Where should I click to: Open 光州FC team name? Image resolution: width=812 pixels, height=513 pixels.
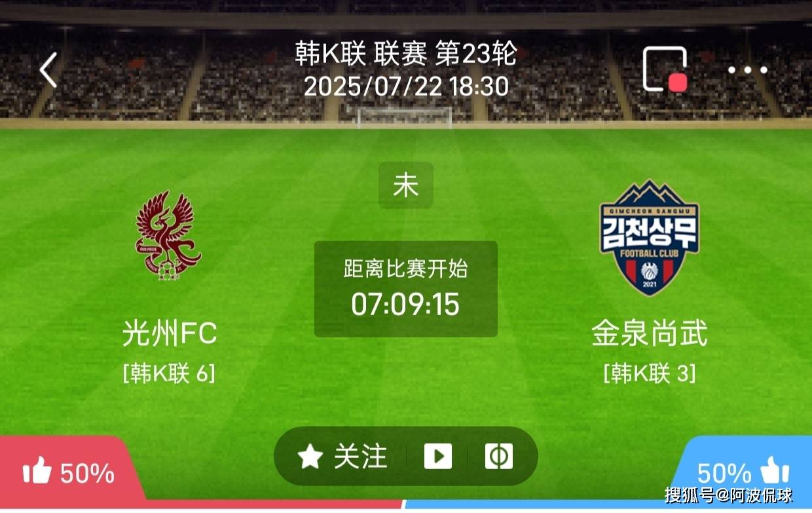point(169,334)
